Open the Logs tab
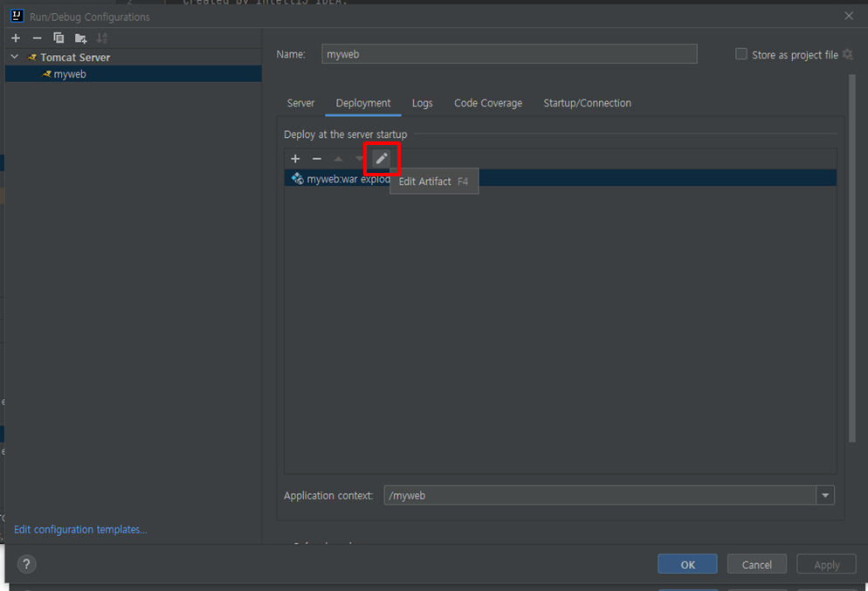 click(x=423, y=103)
